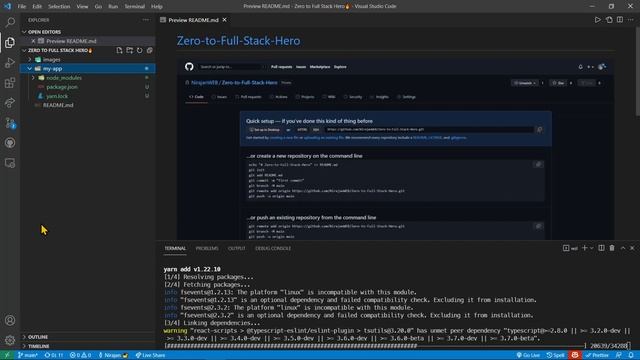Switch to the Debug Console tab
640x360 pixels.
tap(273, 248)
